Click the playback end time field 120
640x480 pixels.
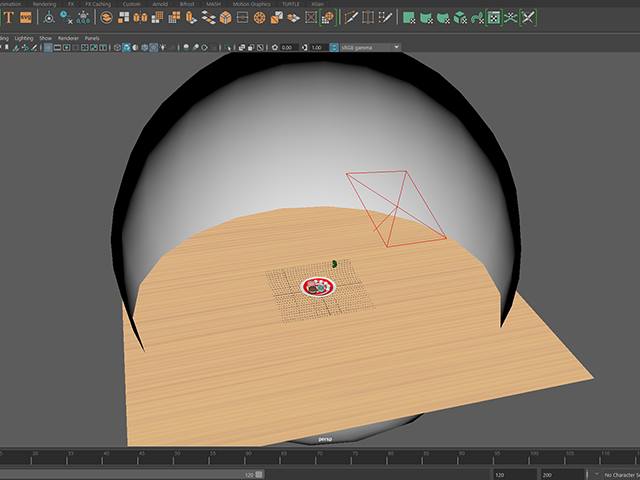point(514,475)
